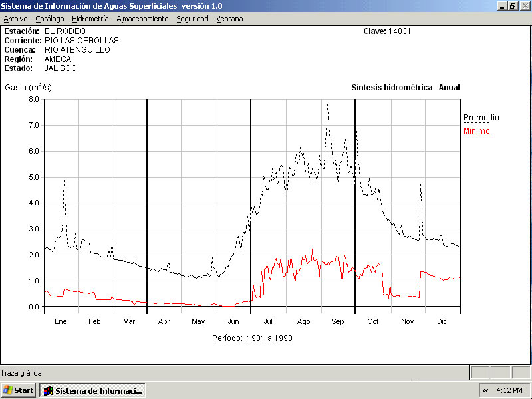The width and height of the screenshot is (532, 399).
Task: Open the Ventana menu
Action: tap(229, 19)
